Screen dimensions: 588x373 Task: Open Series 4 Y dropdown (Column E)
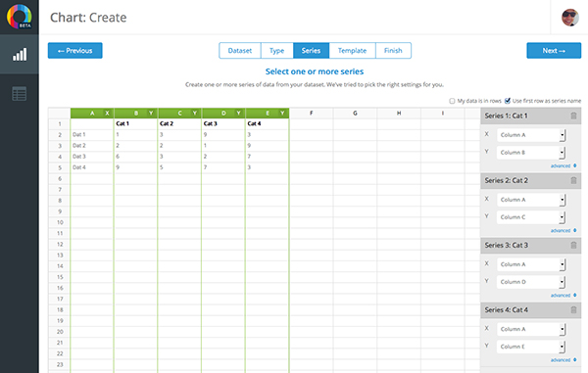tap(531, 347)
